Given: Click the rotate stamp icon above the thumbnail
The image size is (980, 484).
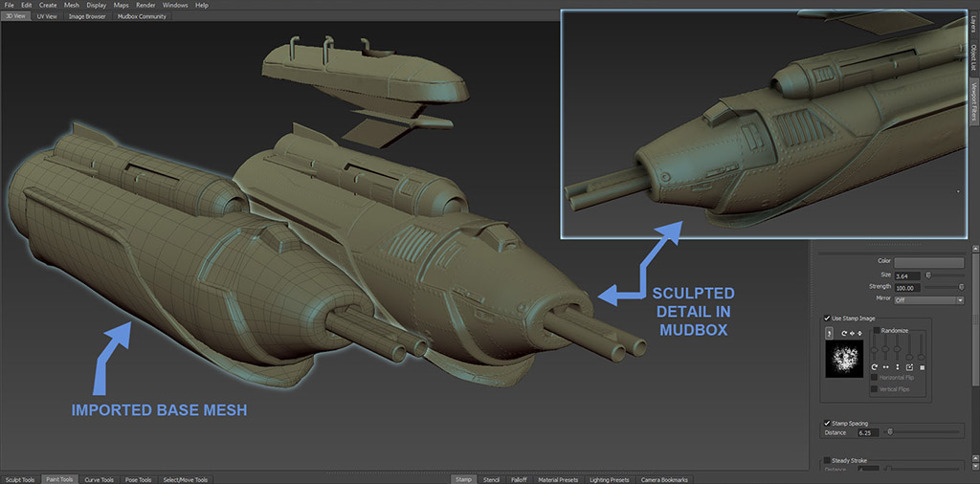Looking at the screenshot, I should (x=844, y=333).
